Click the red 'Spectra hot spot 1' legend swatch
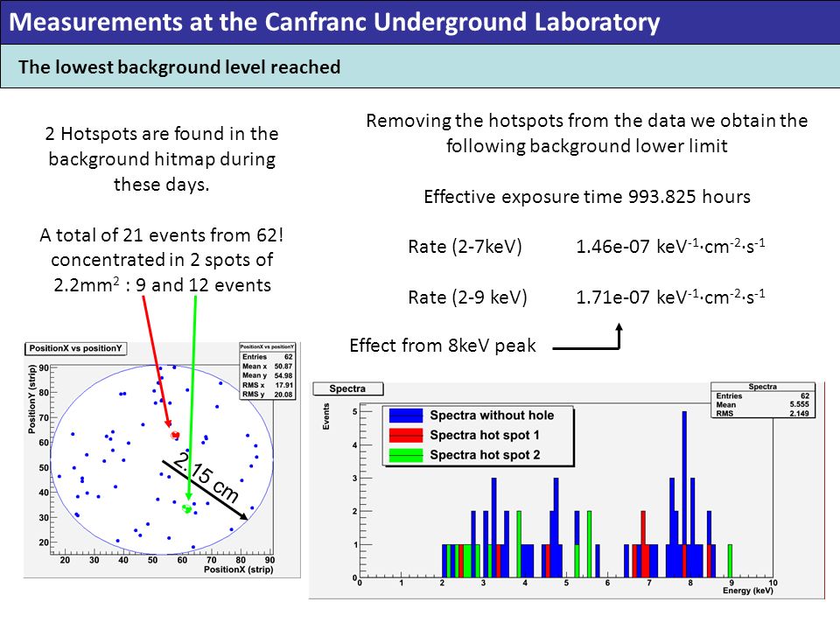The width and height of the screenshot is (840, 630). [406, 435]
